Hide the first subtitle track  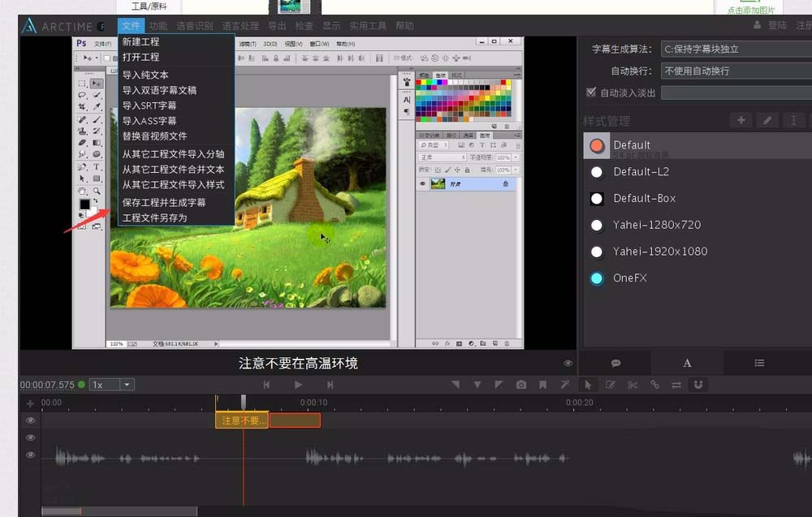coord(31,420)
